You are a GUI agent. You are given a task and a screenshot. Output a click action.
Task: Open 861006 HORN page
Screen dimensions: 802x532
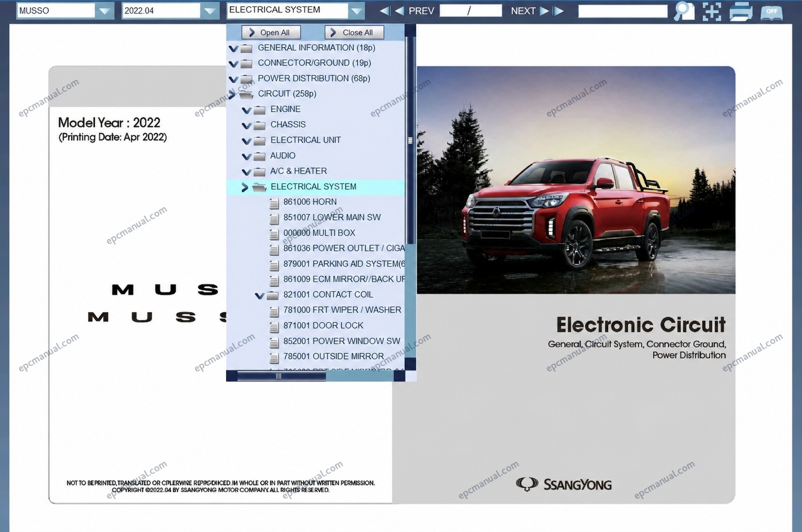click(310, 202)
